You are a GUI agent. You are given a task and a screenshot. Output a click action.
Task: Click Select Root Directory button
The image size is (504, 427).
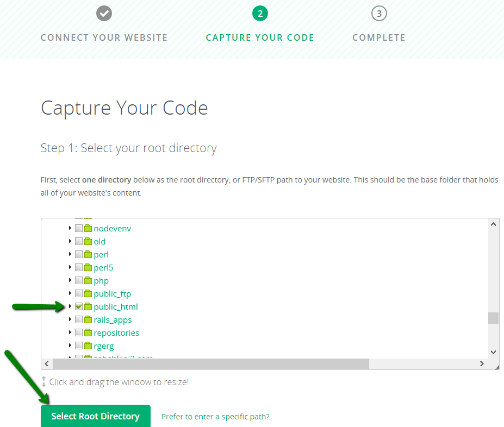click(x=96, y=416)
